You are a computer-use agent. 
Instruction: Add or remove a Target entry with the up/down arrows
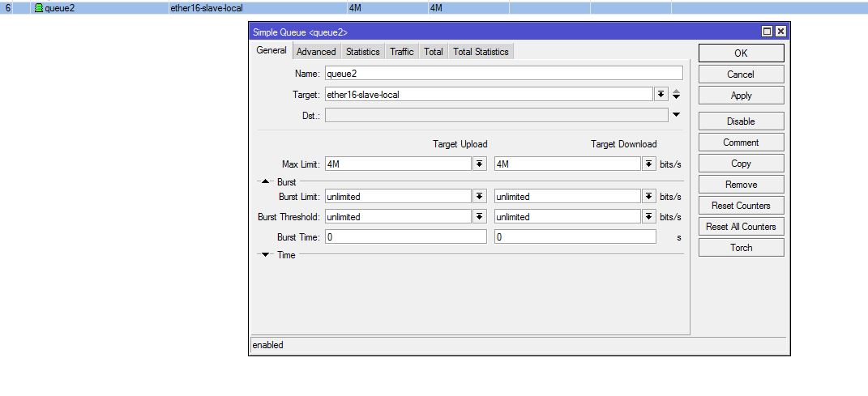click(x=677, y=95)
